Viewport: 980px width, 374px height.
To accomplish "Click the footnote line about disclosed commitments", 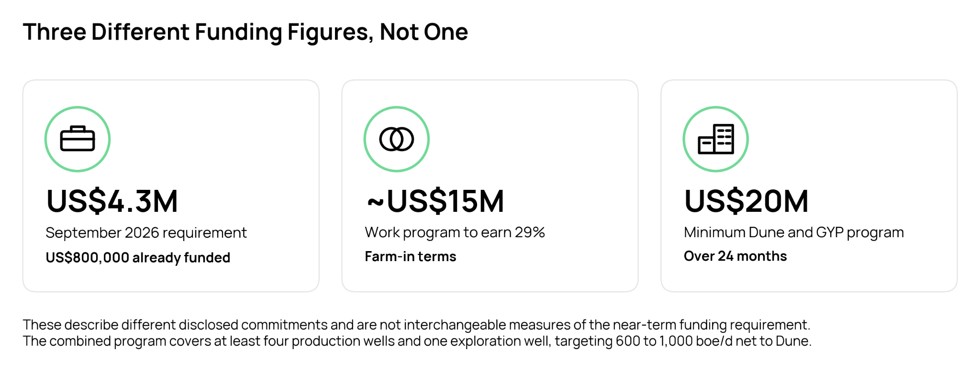I will tap(416, 325).
